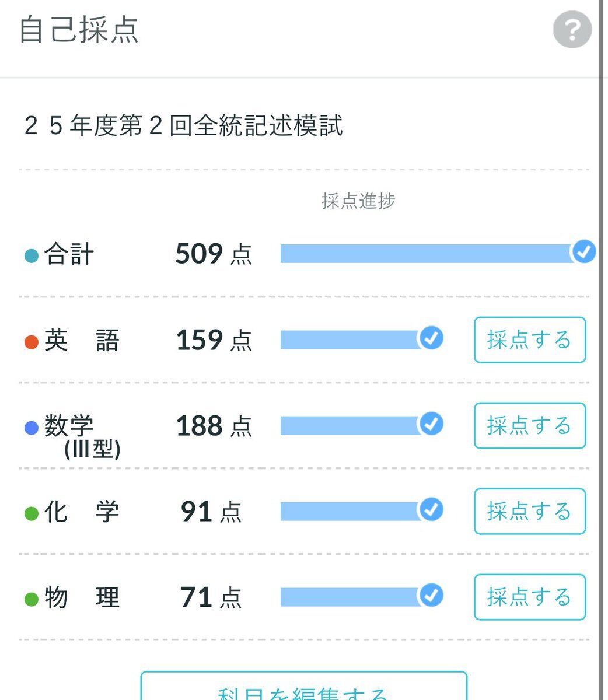Click the orange dot beside 英語
Screen dimensions: 608x700
click(32, 342)
